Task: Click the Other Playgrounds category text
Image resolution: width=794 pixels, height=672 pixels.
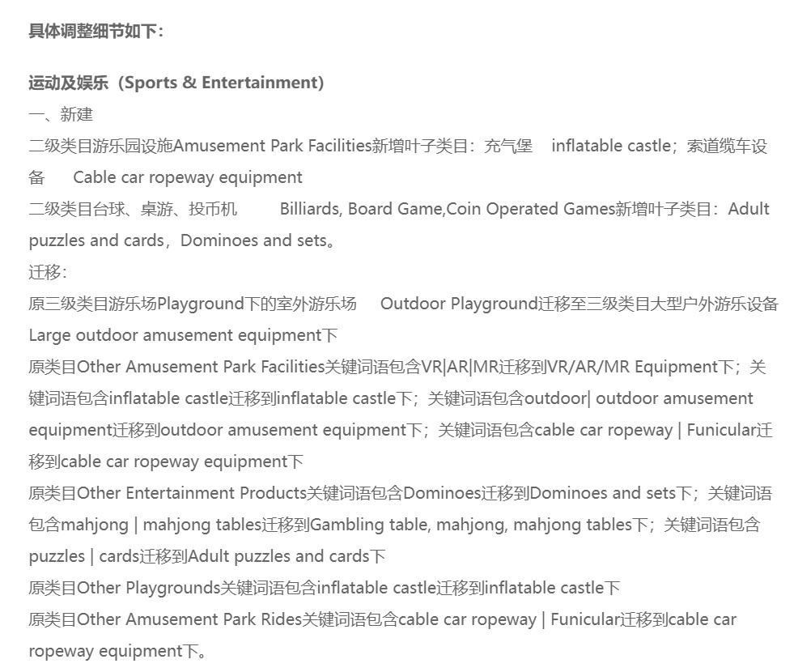Action: point(148,588)
